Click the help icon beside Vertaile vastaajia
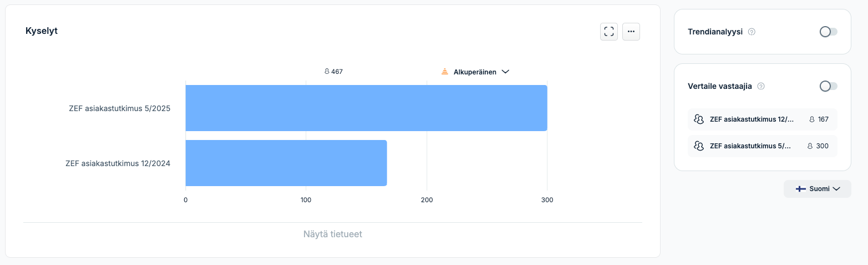 point(761,86)
